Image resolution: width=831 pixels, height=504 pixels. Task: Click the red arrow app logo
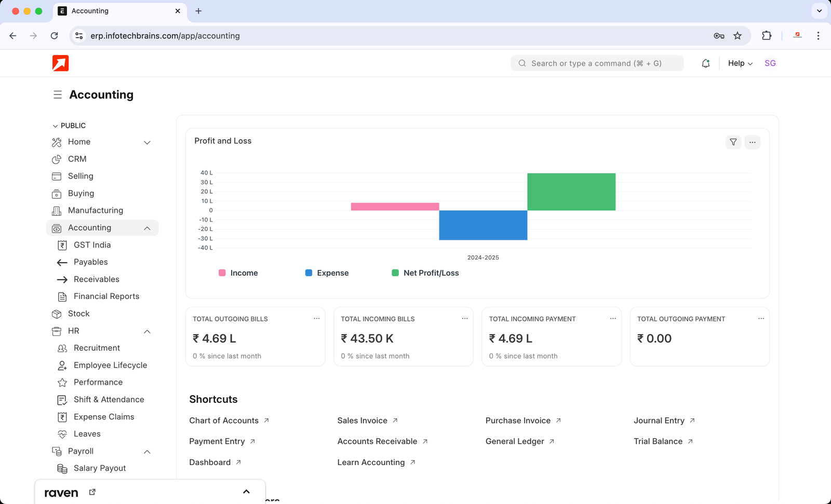pos(61,63)
